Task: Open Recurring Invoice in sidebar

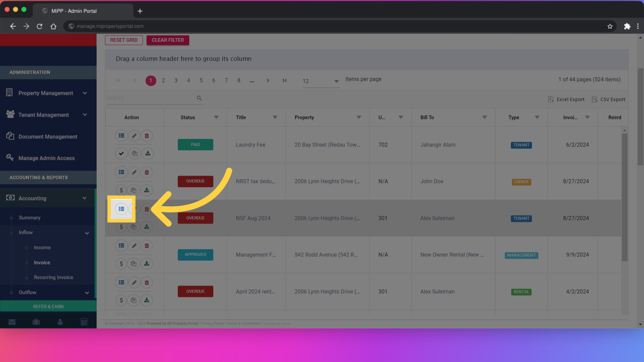Action: (53, 277)
